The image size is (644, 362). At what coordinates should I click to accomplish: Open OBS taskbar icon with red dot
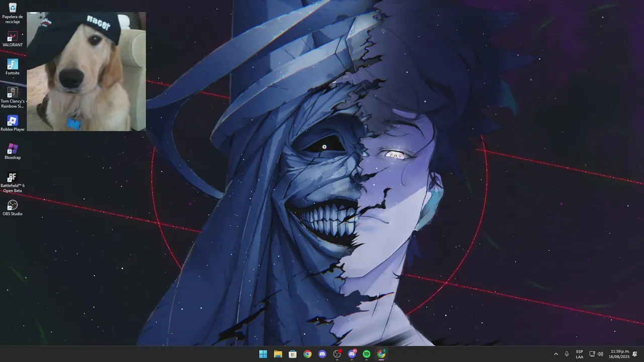337,354
